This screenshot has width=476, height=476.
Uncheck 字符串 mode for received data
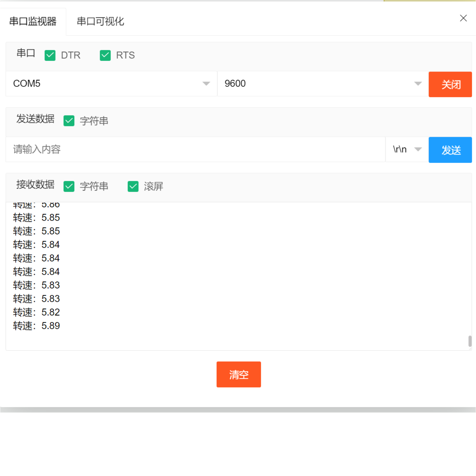point(69,186)
